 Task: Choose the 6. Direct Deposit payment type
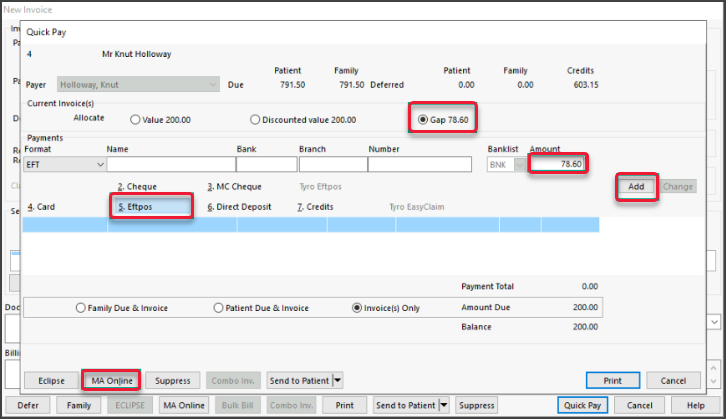(239, 207)
